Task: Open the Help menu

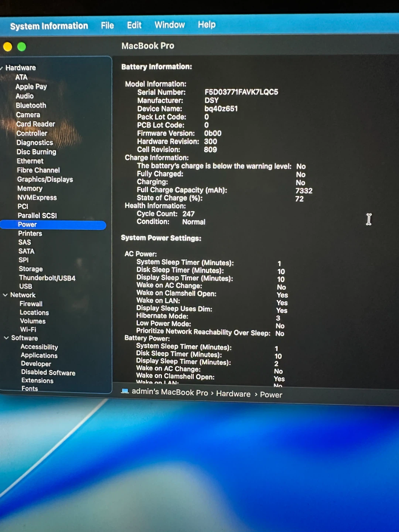Action: tap(207, 24)
